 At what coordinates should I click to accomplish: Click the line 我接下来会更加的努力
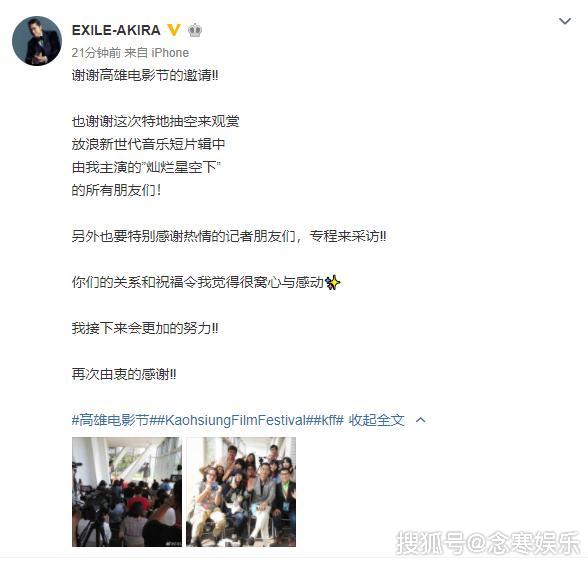pos(145,328)
